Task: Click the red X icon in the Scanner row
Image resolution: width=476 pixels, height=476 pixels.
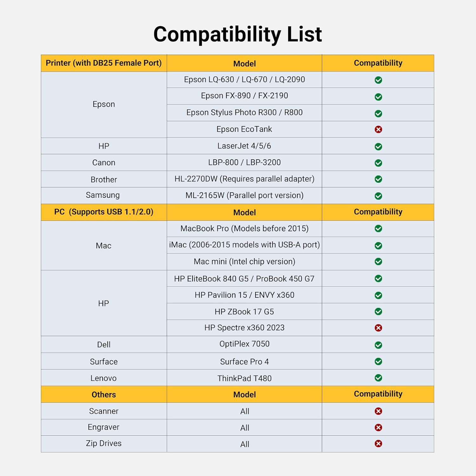Action: 378,411
